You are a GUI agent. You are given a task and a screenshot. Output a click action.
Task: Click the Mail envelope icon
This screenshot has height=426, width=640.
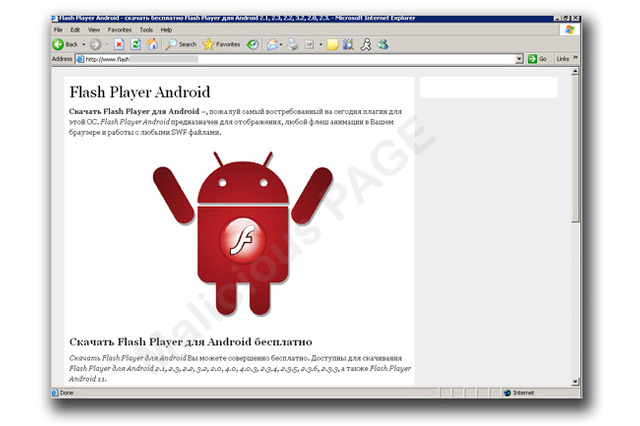tap(272, 44)
